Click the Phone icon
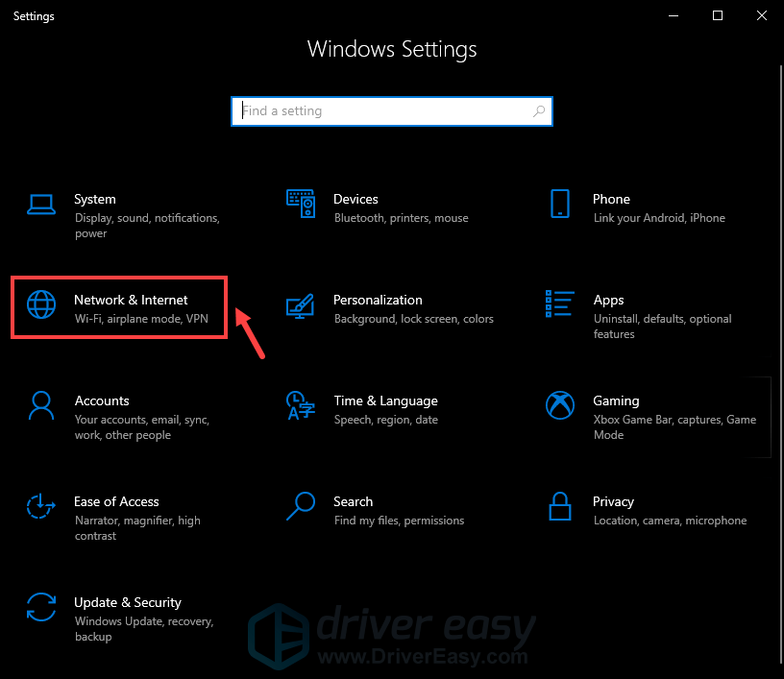 [x=560, y=204]
